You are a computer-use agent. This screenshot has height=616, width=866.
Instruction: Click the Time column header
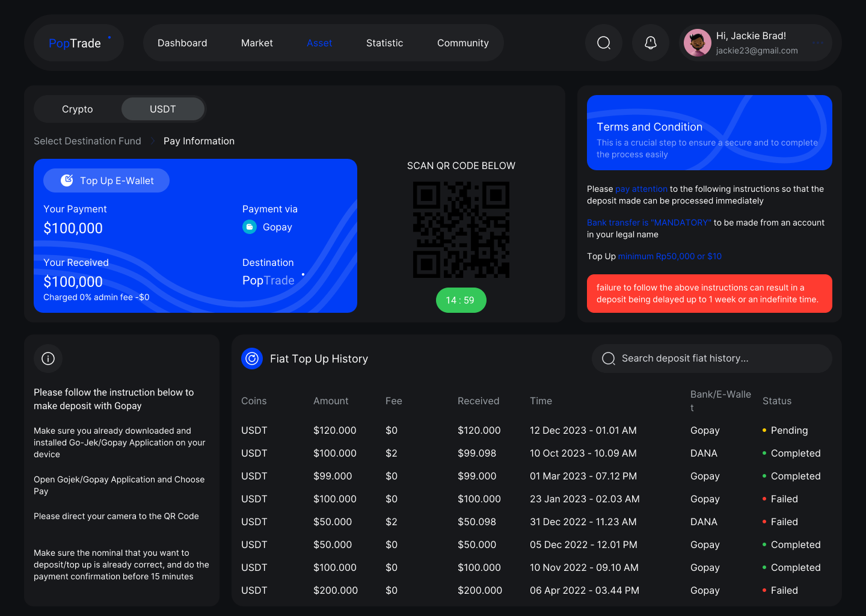coord(541,401)
